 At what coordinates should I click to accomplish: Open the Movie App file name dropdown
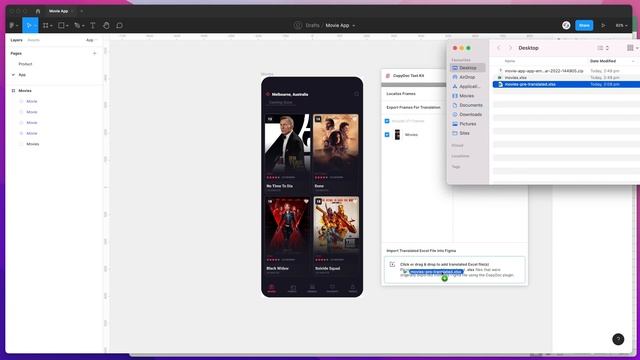pos(353,25)
